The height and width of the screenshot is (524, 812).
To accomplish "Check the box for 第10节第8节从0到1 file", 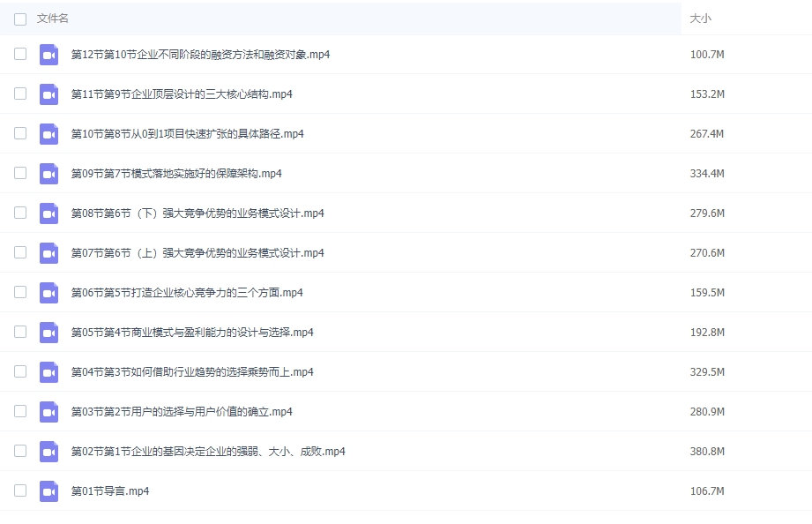I will (x=20, y=133).
